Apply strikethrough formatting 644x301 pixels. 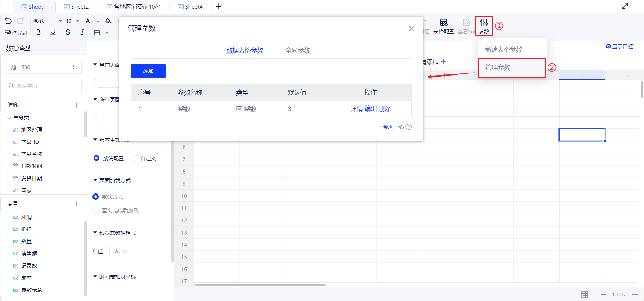click(x=68, y=32)
